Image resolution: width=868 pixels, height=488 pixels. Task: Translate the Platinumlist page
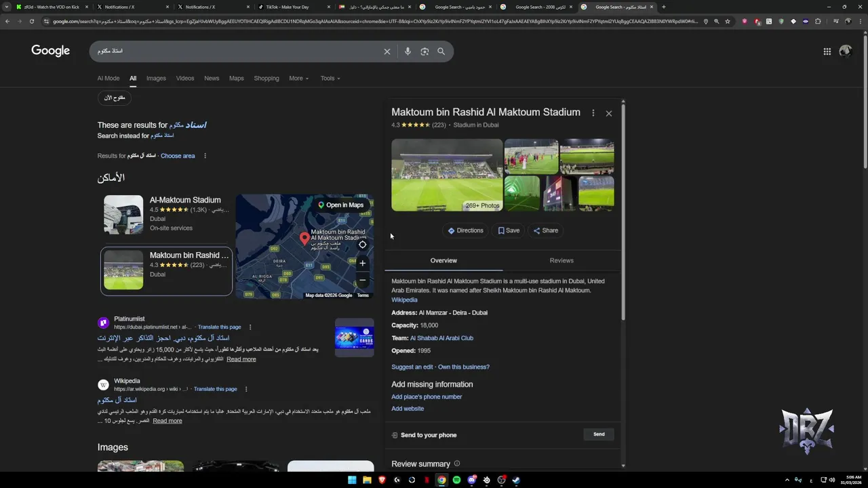coord(219,327)
